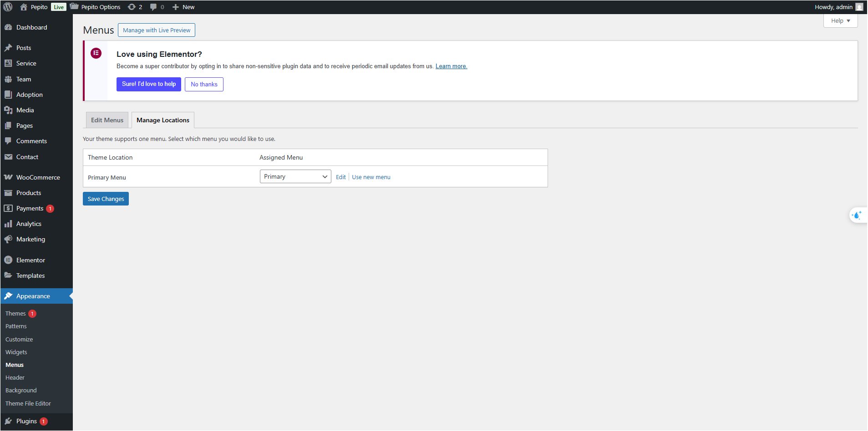Screen dimensions: 868x431
Task: Click the Pages icon in sidebar
Action: coord(8,125)
